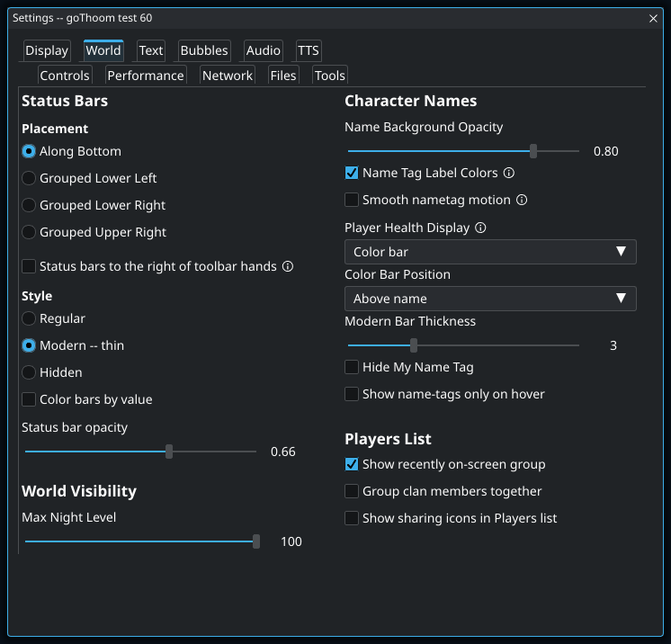Image resolution: width=671 pixels, height=644 pixels.
Task: Select the TTS tab
Action: point(309,50)
